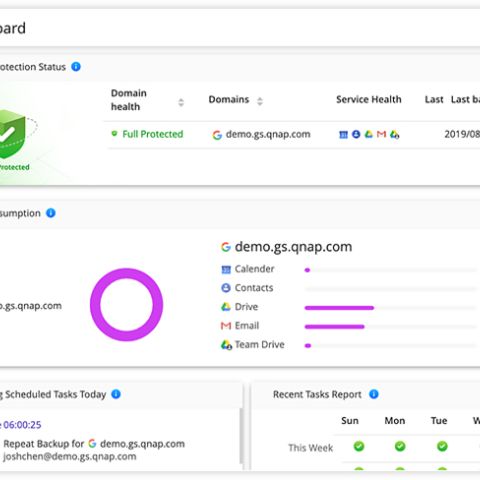The width and height of the screenshot is (480, 480).
Task: Sort by Domains column arrows
Action: pos(260,101)
